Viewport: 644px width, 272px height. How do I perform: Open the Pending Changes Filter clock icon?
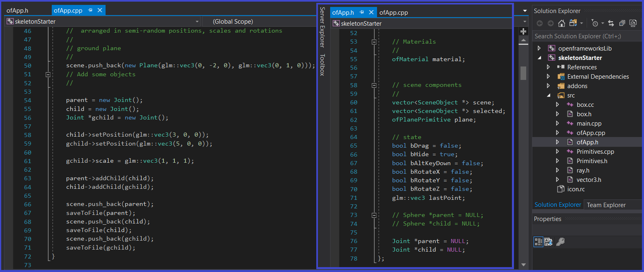click(595, 23)
